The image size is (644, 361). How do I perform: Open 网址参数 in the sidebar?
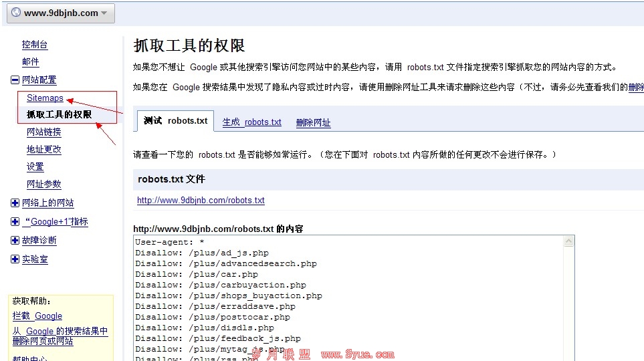pyautogui.click(x=44, y=185)
